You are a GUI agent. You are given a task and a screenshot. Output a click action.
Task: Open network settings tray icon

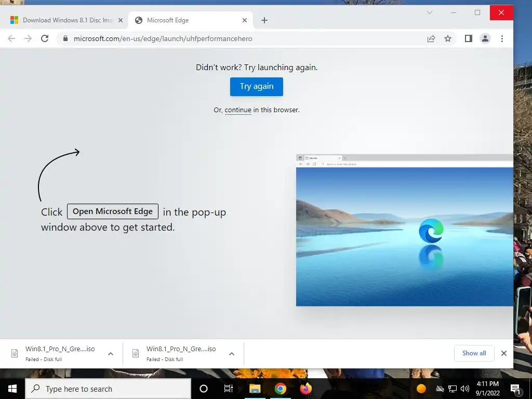click(x=453, y=389)
